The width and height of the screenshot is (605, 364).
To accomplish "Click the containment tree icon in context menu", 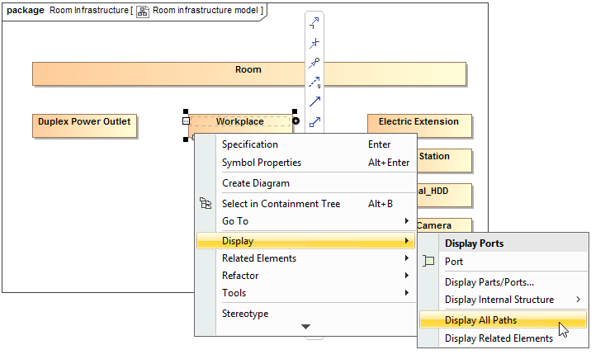I will [206, 204].
